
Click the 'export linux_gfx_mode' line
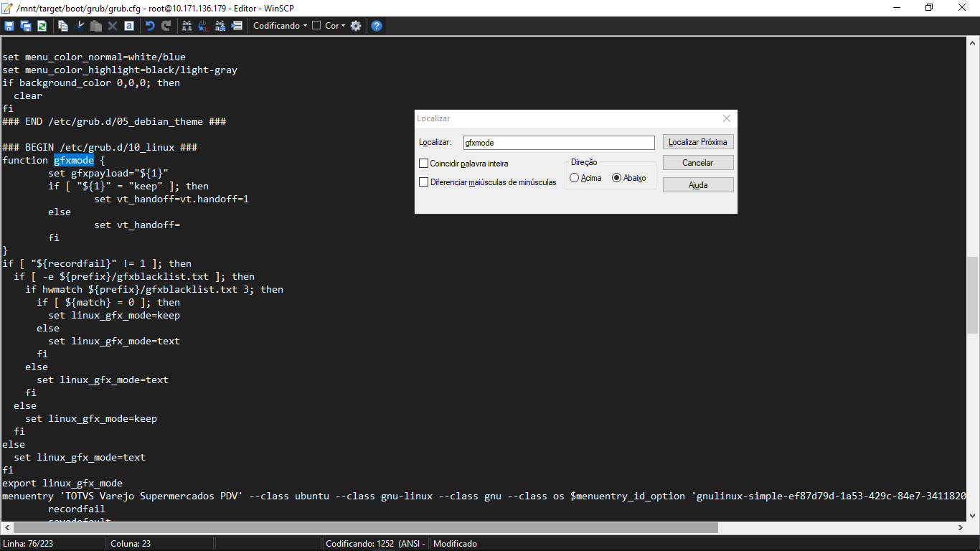(62, 483)
